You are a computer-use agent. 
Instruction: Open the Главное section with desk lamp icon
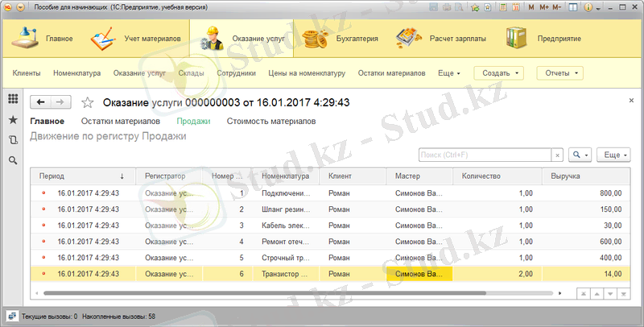42,39
